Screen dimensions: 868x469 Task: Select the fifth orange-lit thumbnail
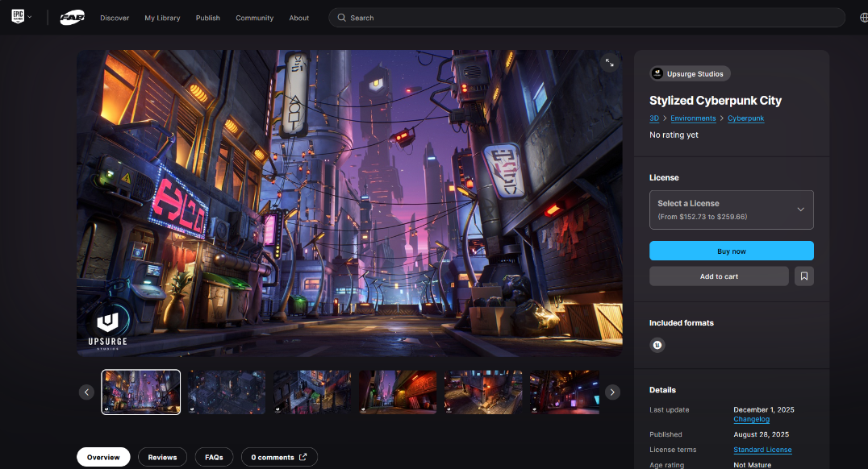[x=483, y=392]
